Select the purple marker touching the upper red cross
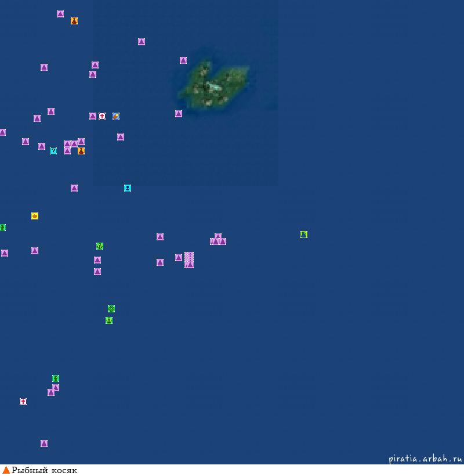 [x=93, y=116]
